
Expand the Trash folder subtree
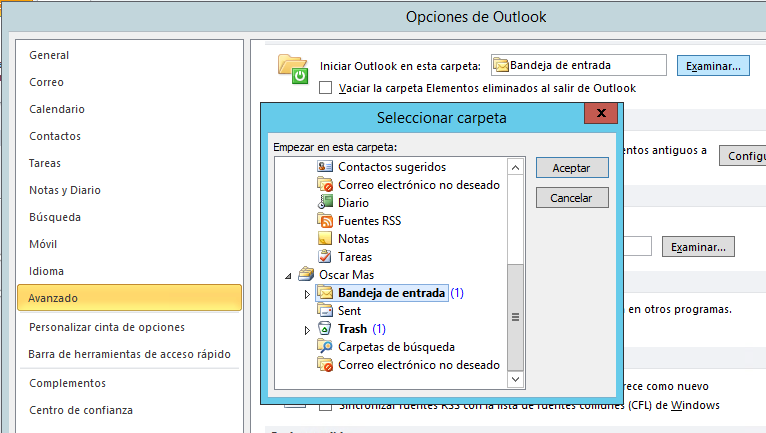point(307,330)
